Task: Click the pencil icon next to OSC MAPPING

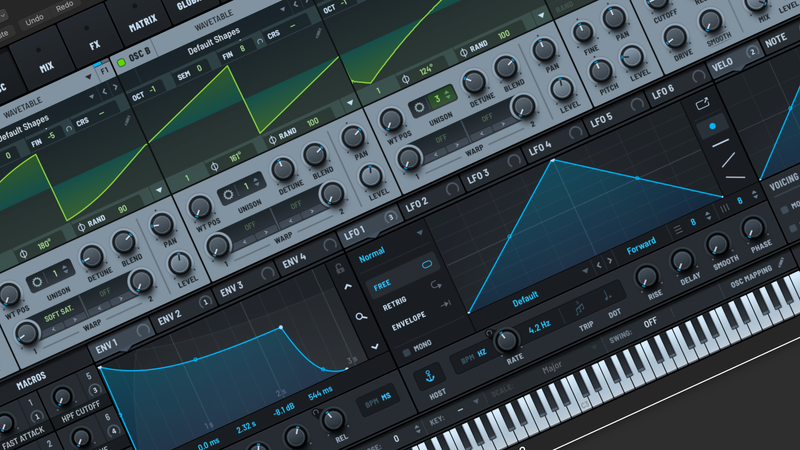Action: [x=781, y=262]
